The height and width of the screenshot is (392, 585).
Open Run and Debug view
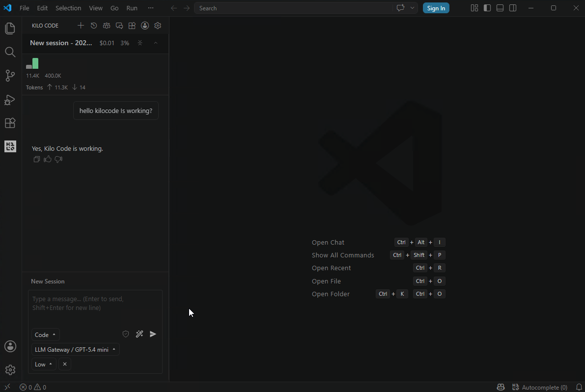pos(10,99)
